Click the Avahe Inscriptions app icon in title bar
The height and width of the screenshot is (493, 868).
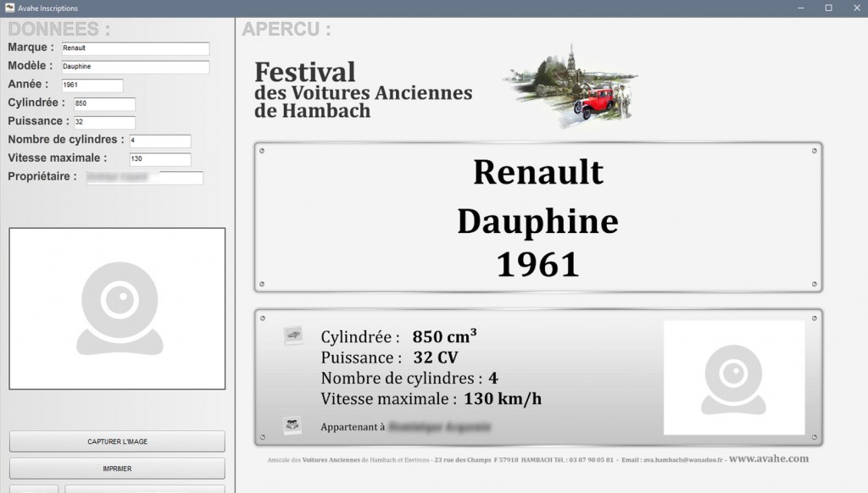[9, 8]
